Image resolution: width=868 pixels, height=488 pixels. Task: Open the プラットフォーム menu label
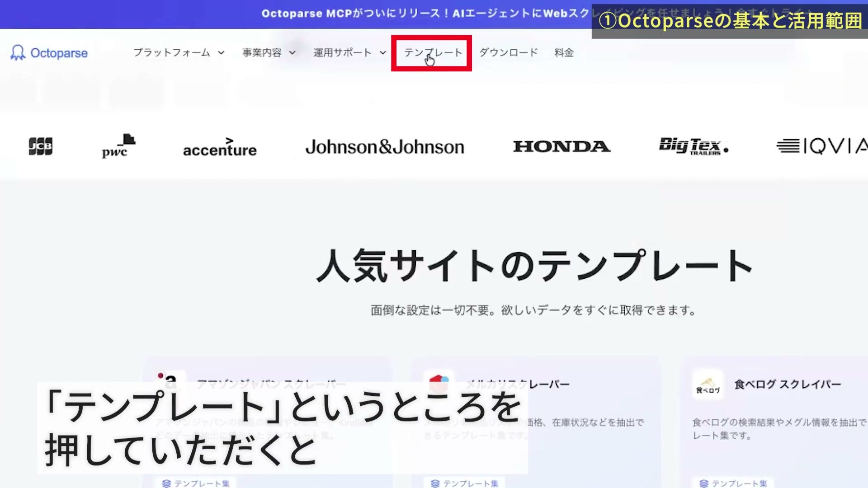pyautogui.click(x=172, y=53)
